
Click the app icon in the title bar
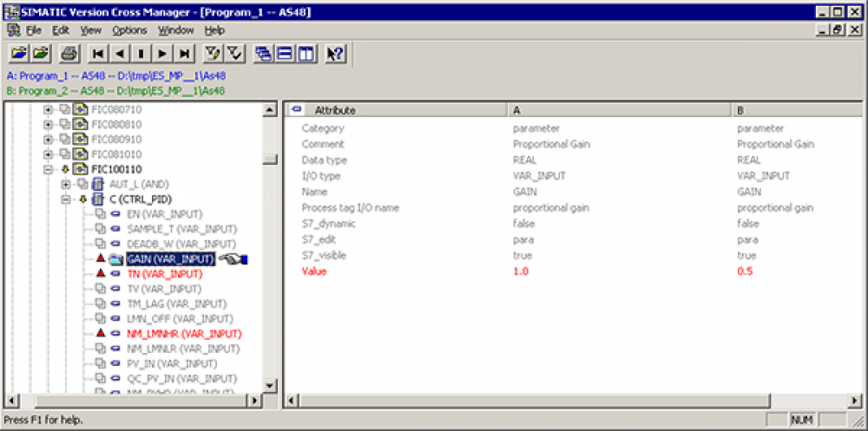pyautogui.click(x=11, y=11)
